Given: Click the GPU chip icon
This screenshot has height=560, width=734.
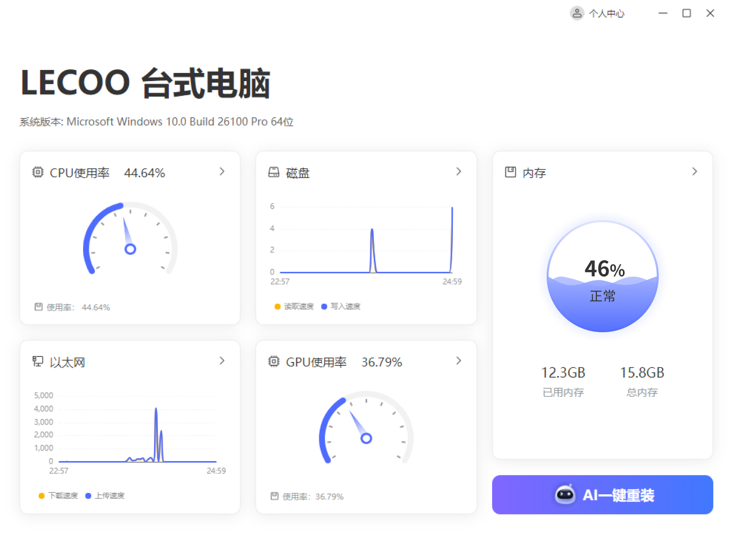Looking at the screenshot, I should [x=274, y=362].
